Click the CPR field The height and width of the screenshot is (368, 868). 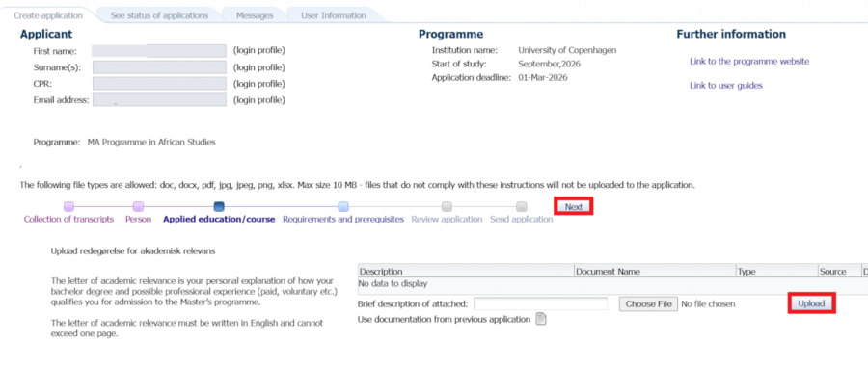pyautogui.click(x=159, y=84)
